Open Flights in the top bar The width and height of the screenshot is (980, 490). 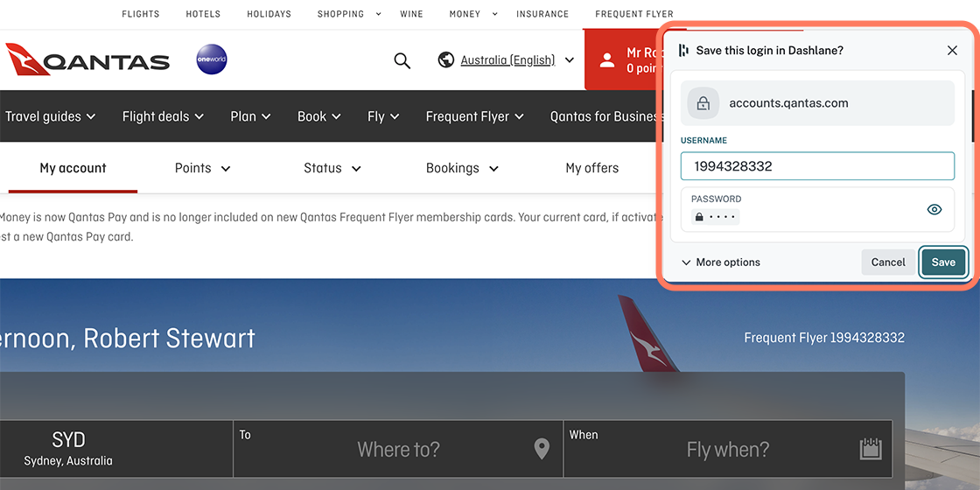(141, 14)
